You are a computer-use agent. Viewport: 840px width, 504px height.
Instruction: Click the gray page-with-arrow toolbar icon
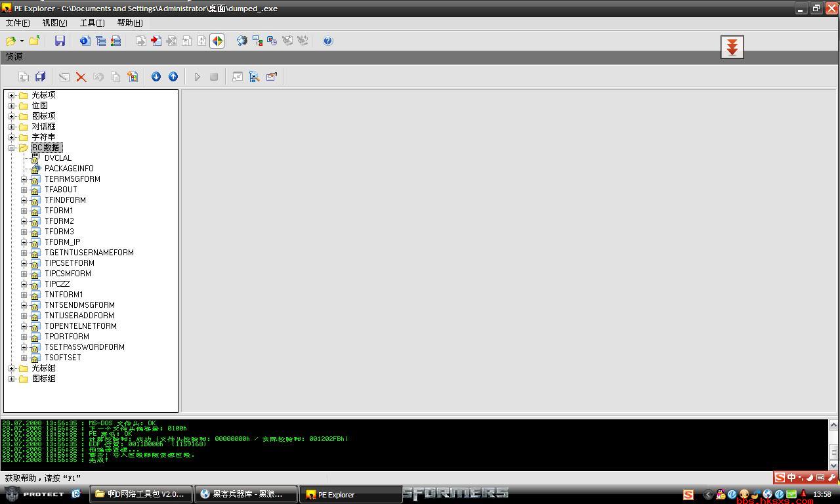click(x=141, y=41)
